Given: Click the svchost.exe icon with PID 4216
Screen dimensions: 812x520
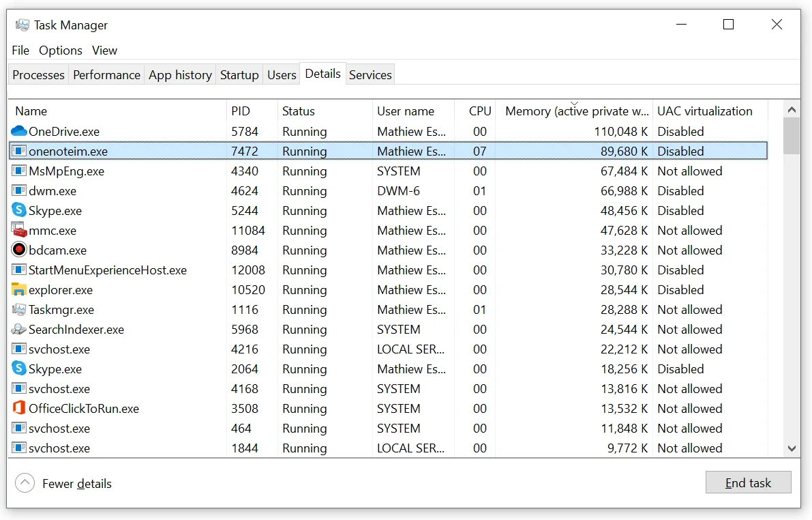Looking at the screenshot, I should pyautogui.click(x=19, y=349).
